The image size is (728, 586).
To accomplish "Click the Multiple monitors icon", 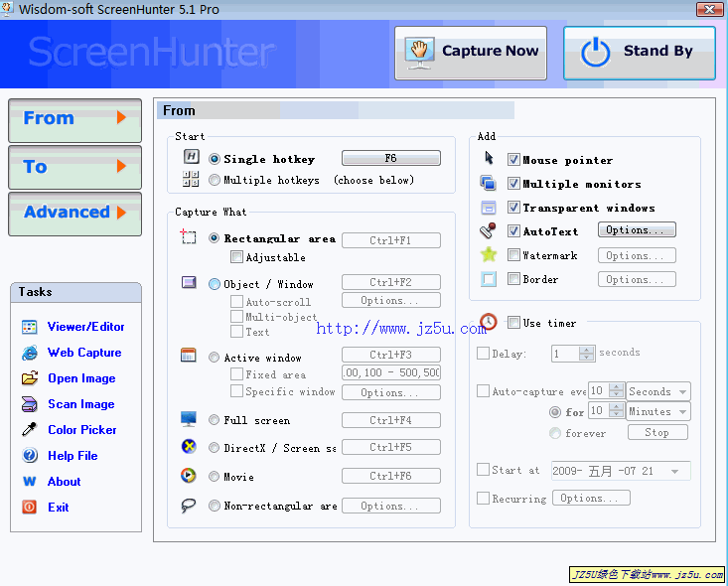I will pyautogui.click(x=488, y=183).
